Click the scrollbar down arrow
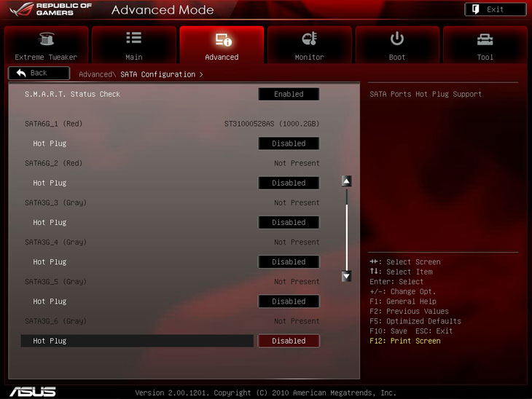532x399 pixels. point(347,276)
